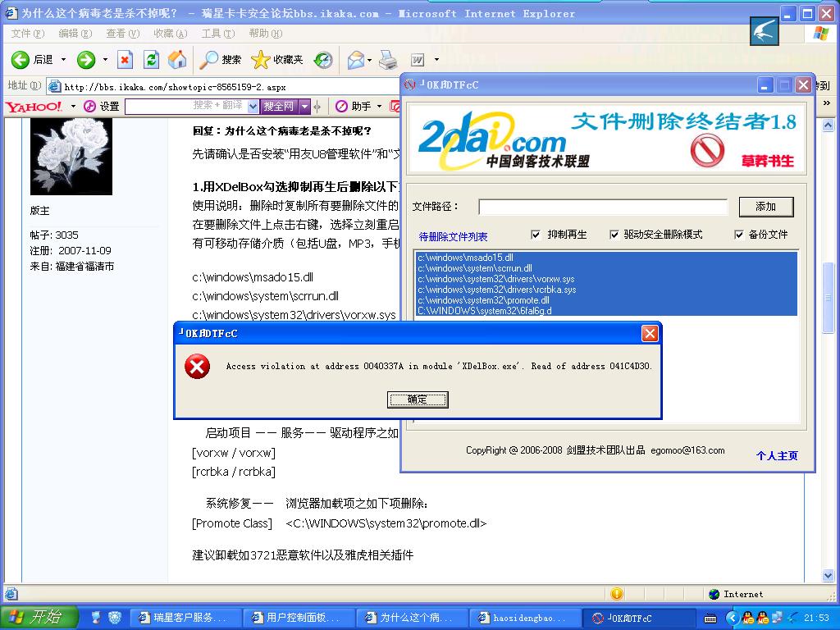Click the green Back (后退) arrow button
840x630 pixels.
[21, 59]
